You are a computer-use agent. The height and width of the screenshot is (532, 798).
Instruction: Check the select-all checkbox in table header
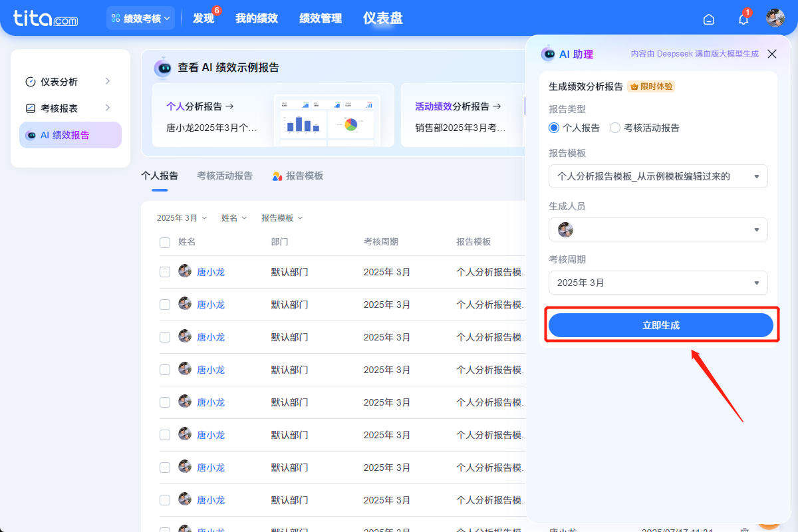click(x=165, y=243)
